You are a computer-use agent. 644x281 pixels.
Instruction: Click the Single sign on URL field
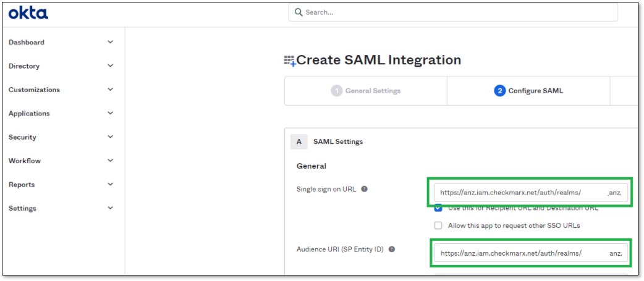[531, 193]
